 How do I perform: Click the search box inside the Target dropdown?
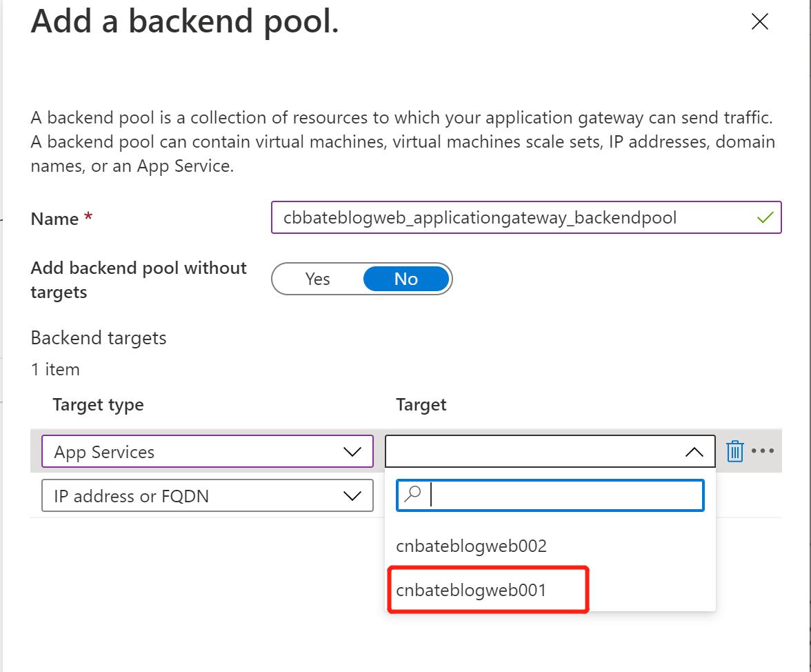tap(552, 495)
